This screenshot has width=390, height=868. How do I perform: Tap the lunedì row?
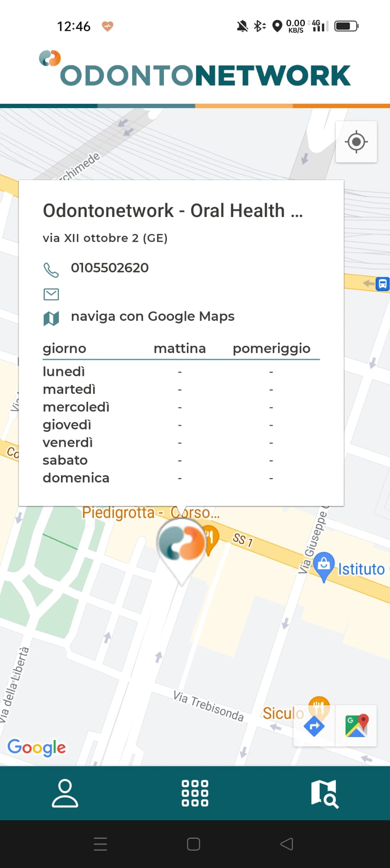pos(181,372)
